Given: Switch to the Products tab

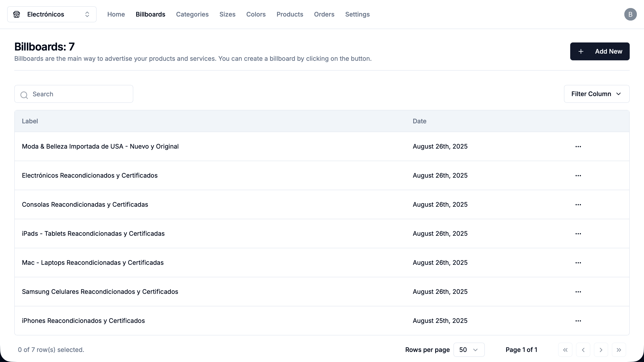Looking at the screenshot, I should (x=290, y=14).
